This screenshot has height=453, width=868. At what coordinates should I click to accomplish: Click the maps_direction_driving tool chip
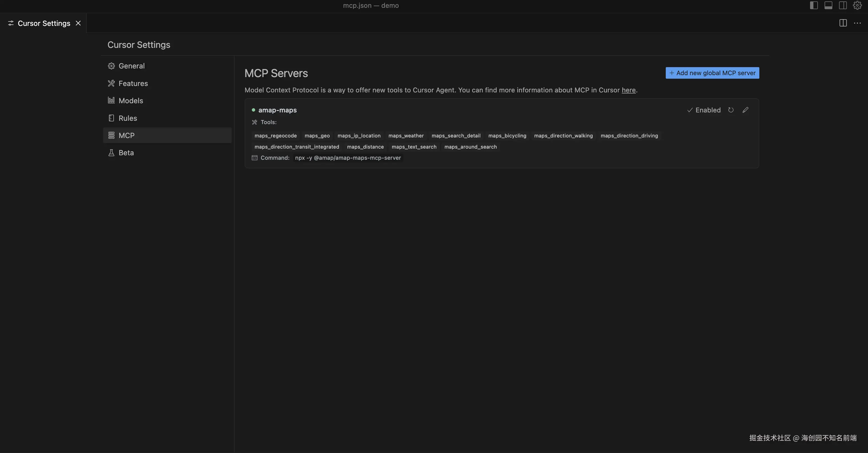click(629, 136)
